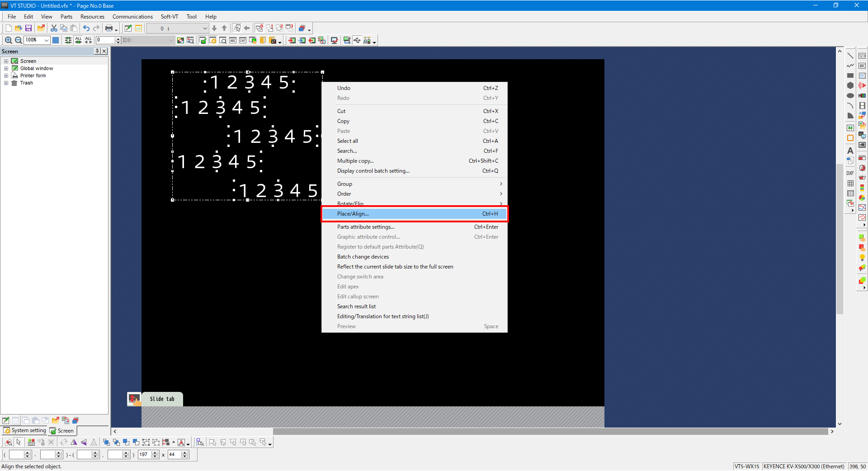Click the Zoom in magnifier icon

(x=8, y=40)
